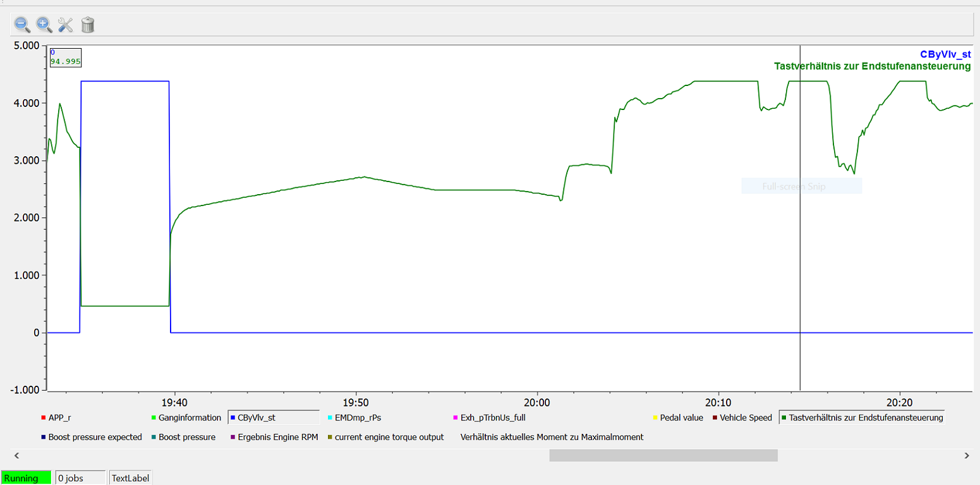980x485 pixels.
Task: Click the 4.000 y-axis label
Action: pyautogui.click(x=26, y=103)
